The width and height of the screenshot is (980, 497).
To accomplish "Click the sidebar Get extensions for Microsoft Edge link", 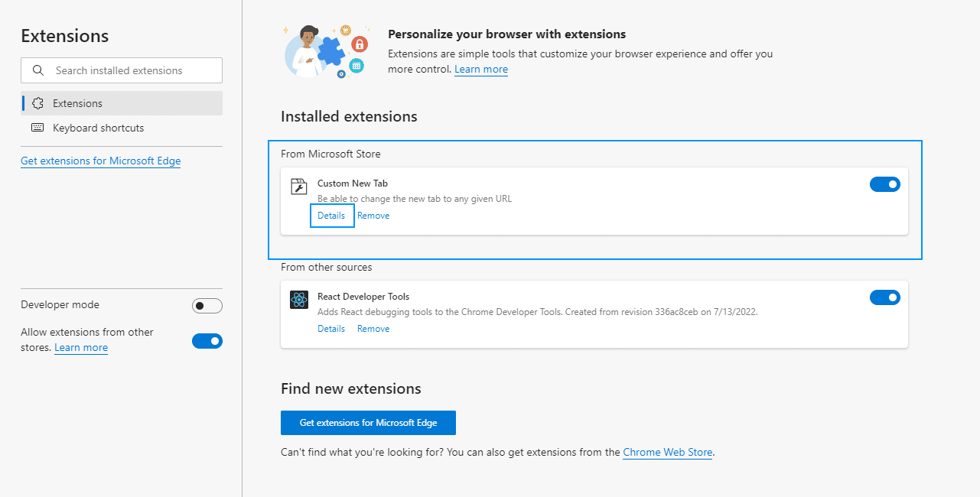I will click(100, 161).
